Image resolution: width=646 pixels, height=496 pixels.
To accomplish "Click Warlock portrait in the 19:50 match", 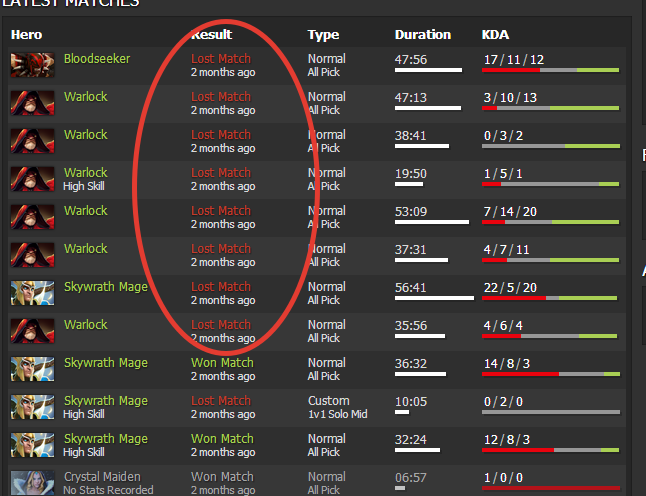I will point(32,179).
